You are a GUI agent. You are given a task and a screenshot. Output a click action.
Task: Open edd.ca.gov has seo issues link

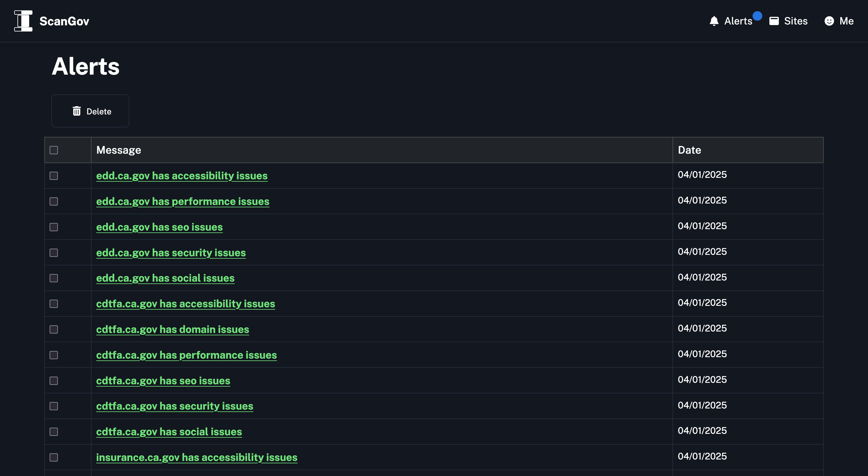tap(159, 227)
